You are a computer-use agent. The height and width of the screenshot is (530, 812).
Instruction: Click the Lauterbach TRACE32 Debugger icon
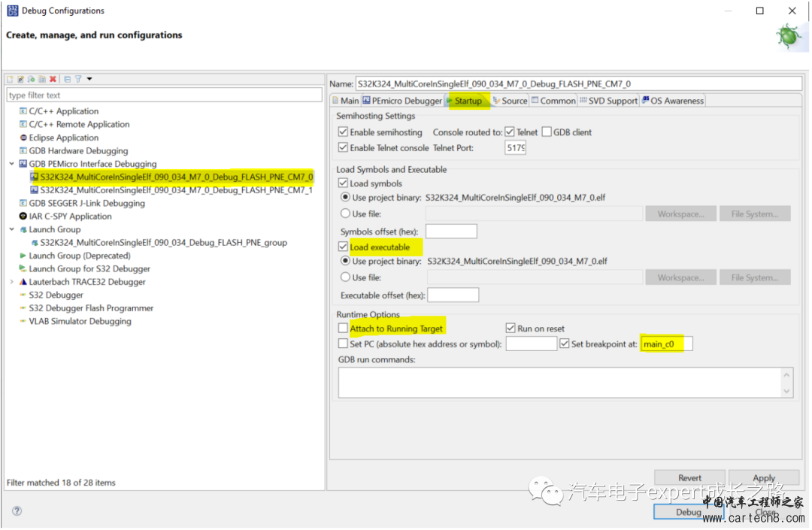pyautogui.click(x=23, y=282)
